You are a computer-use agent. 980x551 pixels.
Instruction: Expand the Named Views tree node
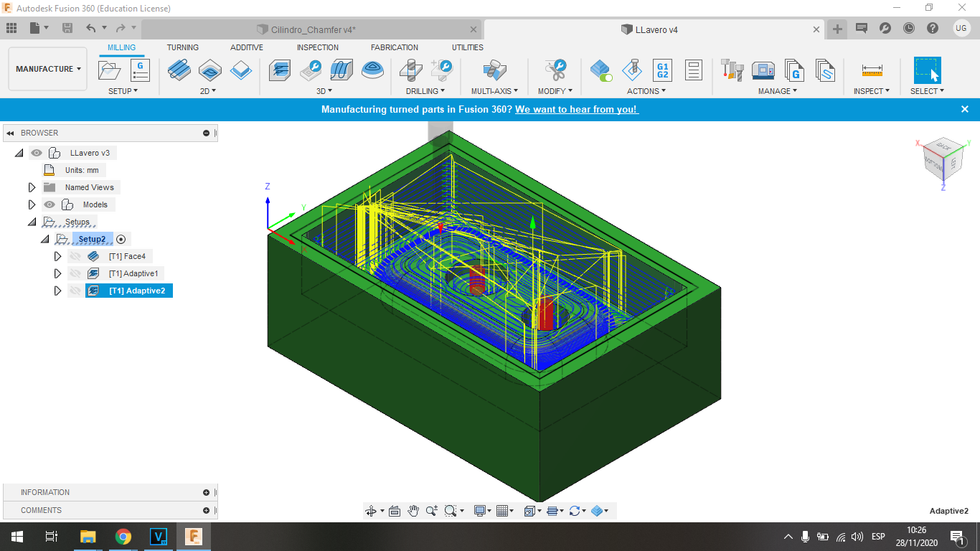pos(32,187)
